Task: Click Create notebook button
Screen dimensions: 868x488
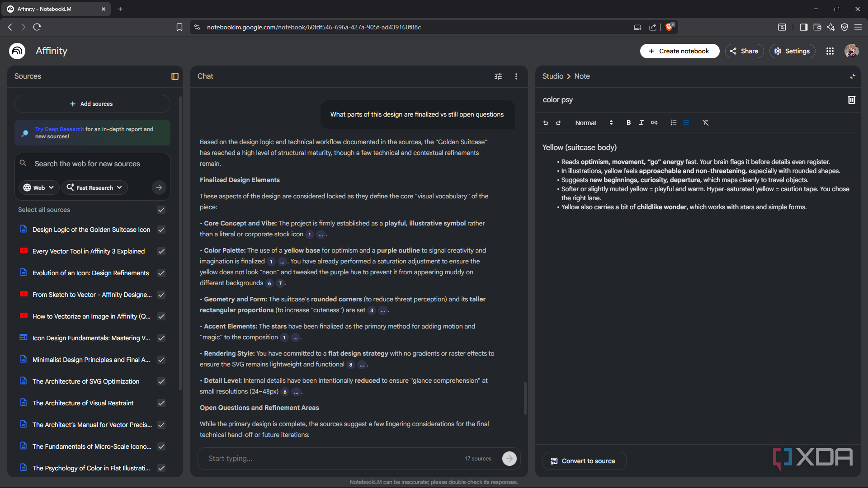Action: [x=679, y=51]
